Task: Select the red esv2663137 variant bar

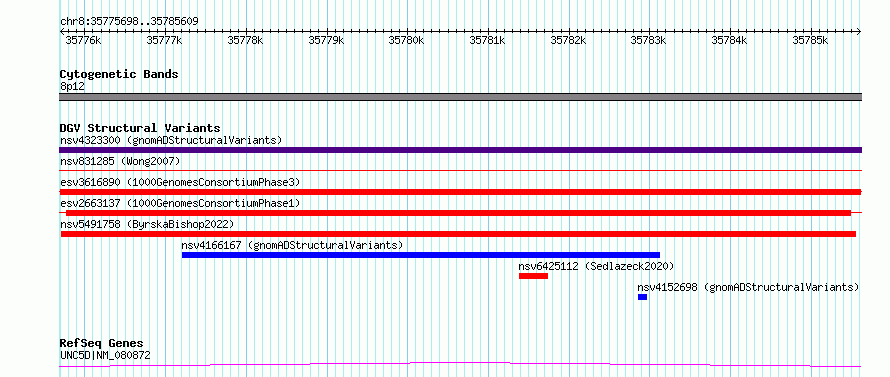Action: [459, 213]
